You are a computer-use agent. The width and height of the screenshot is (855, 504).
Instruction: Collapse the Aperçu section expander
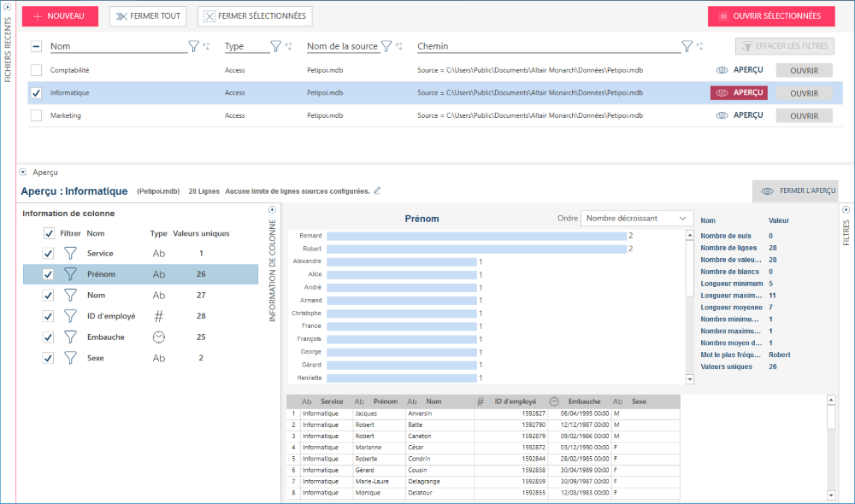coord(23,172)
